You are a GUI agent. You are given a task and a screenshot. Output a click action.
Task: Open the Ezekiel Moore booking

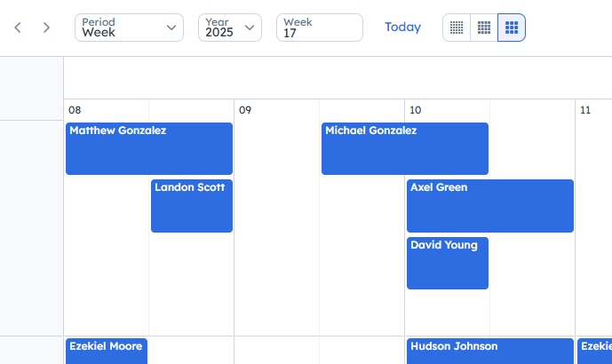pos(107,350)
